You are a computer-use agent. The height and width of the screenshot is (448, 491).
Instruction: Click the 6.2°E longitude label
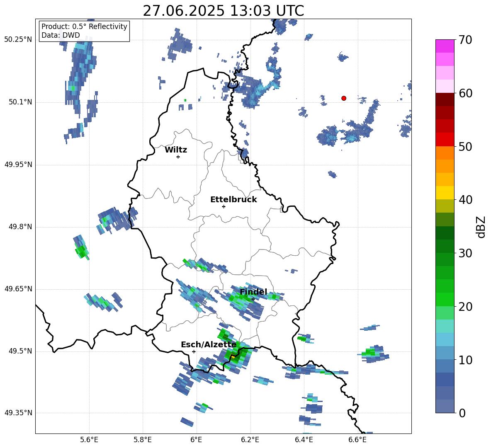point(250,440)
